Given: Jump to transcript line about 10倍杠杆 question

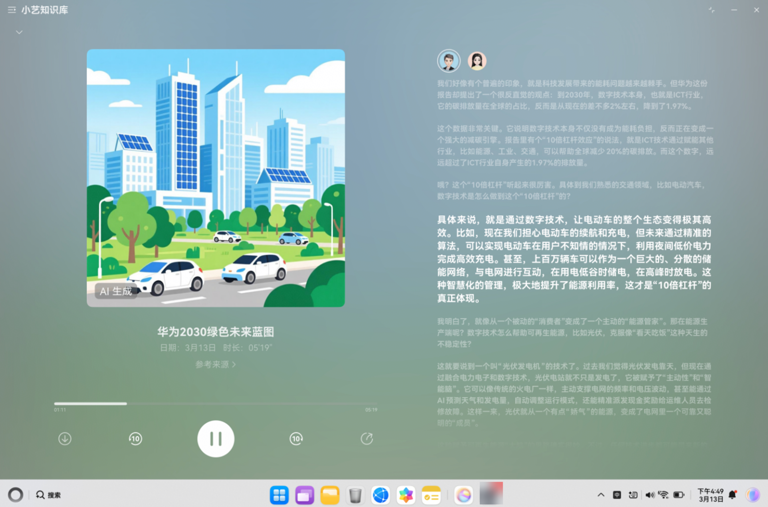Looking at the screenshot, I should 571,191.
